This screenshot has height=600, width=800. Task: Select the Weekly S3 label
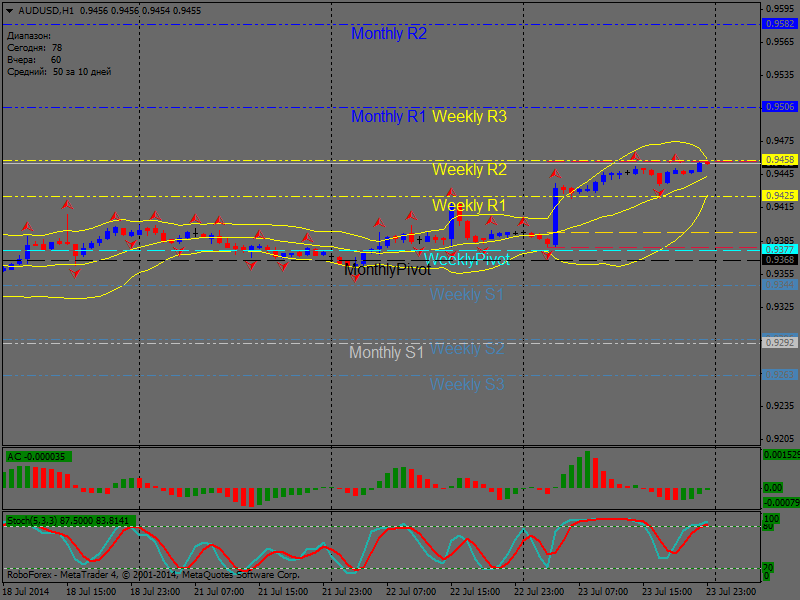467,385
